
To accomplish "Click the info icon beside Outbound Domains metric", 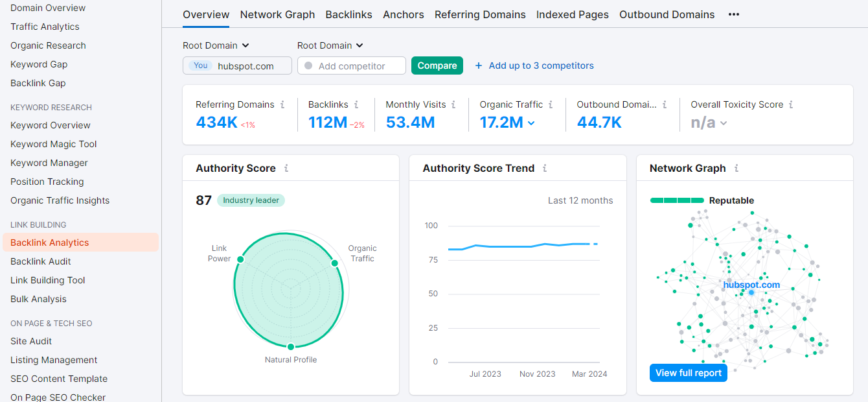I will point(665,104).
